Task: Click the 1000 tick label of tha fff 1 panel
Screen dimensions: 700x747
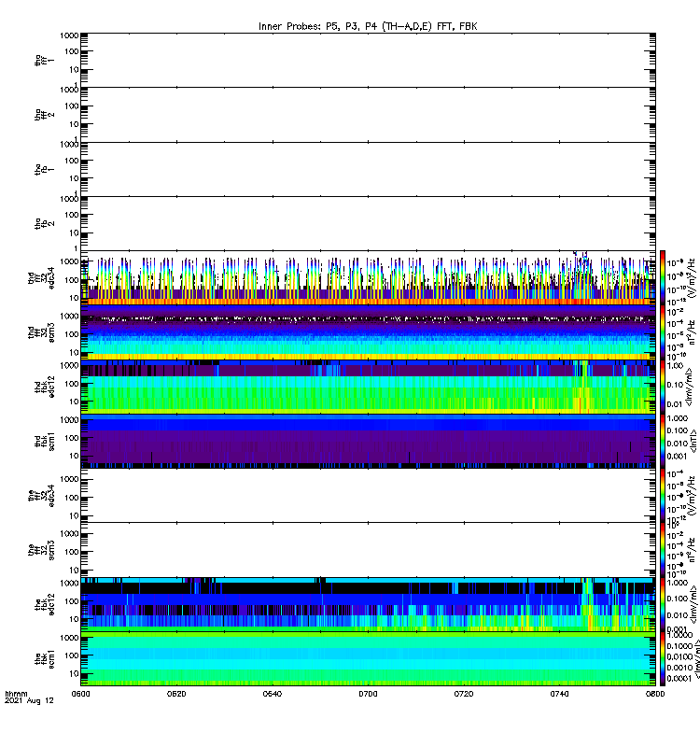Action: click(x=69, y=35)
